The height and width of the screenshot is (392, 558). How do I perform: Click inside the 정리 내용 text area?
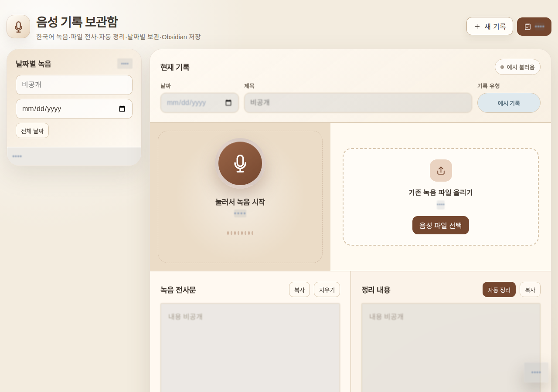click(x=451, y=348)
